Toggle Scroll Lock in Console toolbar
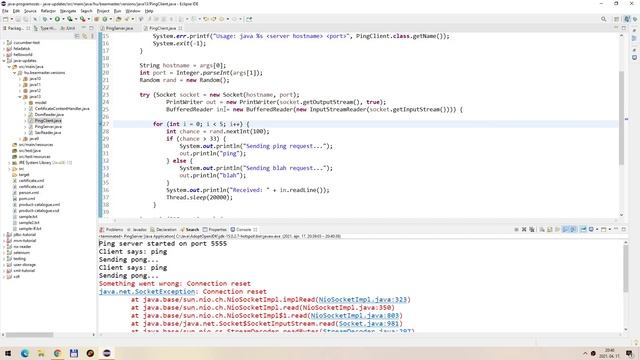The image size is (640, 360). click(549, 229)
